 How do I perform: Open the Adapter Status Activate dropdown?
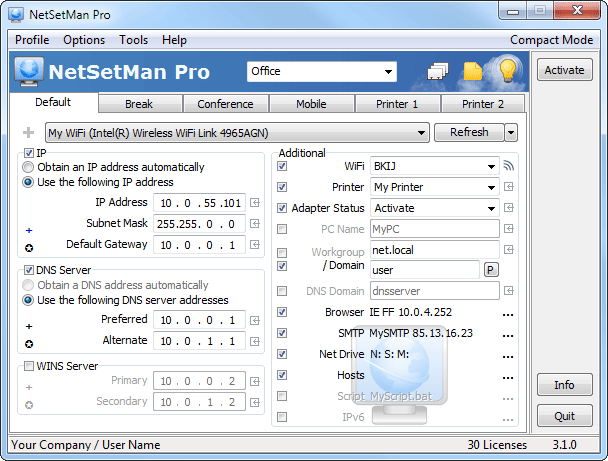(435, 208)
